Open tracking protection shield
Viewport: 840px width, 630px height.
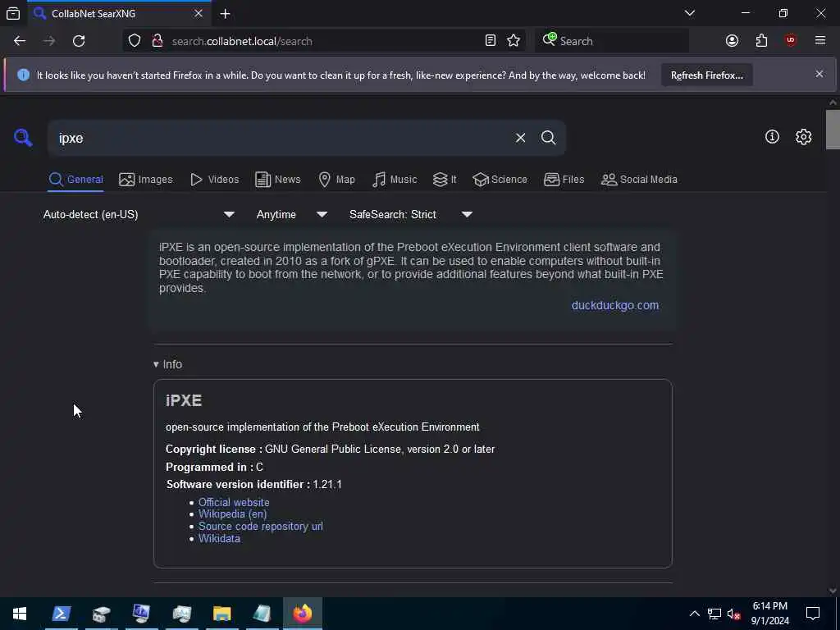tap(134, 41)
